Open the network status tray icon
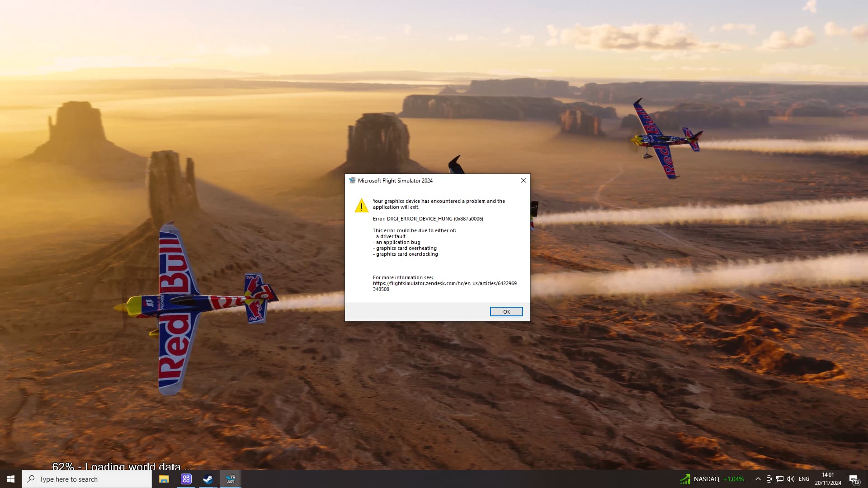 point(780,479)
